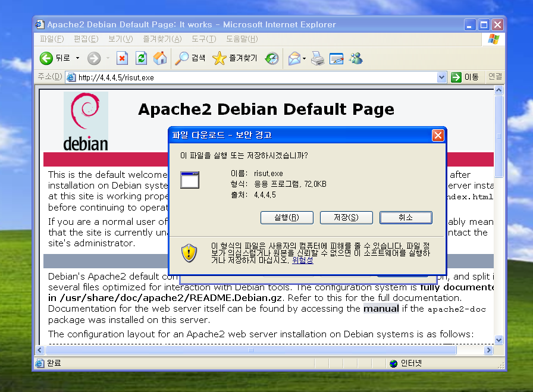This screenshot has width=533, height=392.
Task: Click the Stop loading red X icon
Action: pyautogui.click(x=122, y=58)
